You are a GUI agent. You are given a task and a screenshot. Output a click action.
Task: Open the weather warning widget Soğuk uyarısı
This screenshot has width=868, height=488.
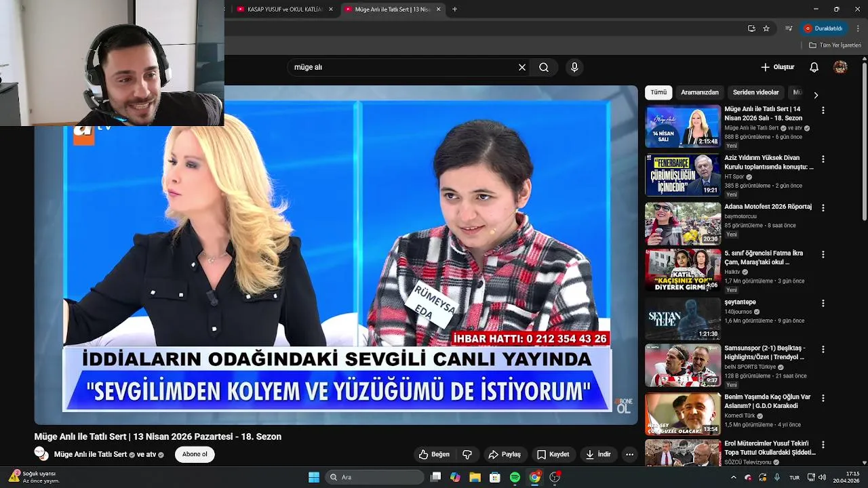(34, 477)
